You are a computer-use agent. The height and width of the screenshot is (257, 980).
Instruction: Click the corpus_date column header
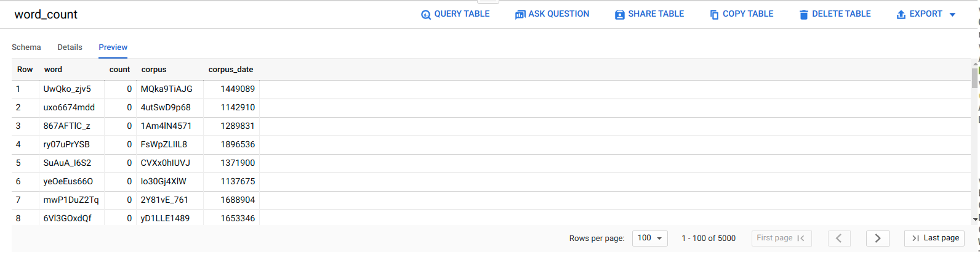tap(231, 70)
